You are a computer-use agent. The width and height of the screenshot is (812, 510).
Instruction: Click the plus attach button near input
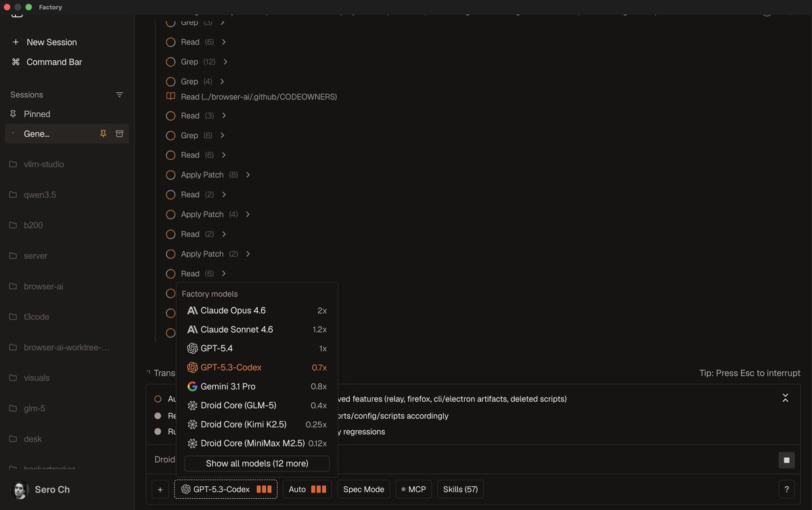(160, 490)
